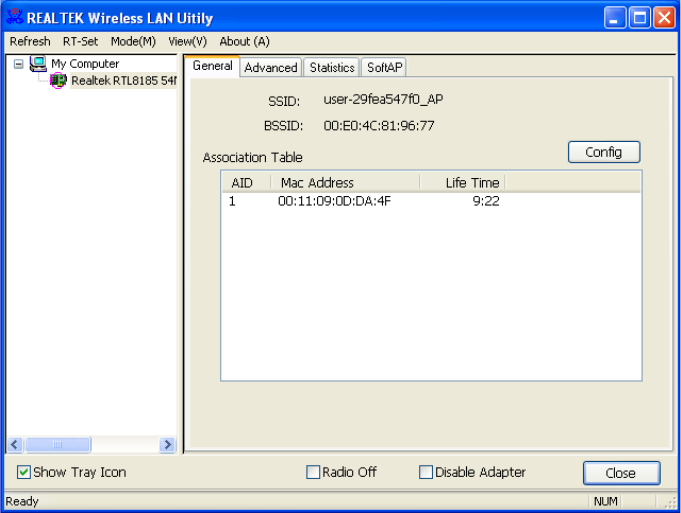Click the Config button
This screenshot has height=513, width=681.
click(x=604, y=152)
